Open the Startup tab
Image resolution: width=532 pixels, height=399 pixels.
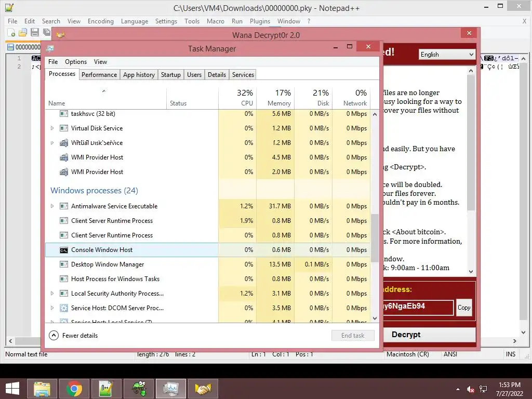(170, 75)
